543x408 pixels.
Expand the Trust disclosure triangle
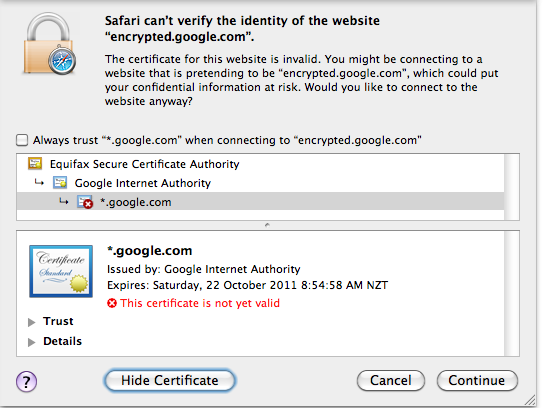click(32, 322)
